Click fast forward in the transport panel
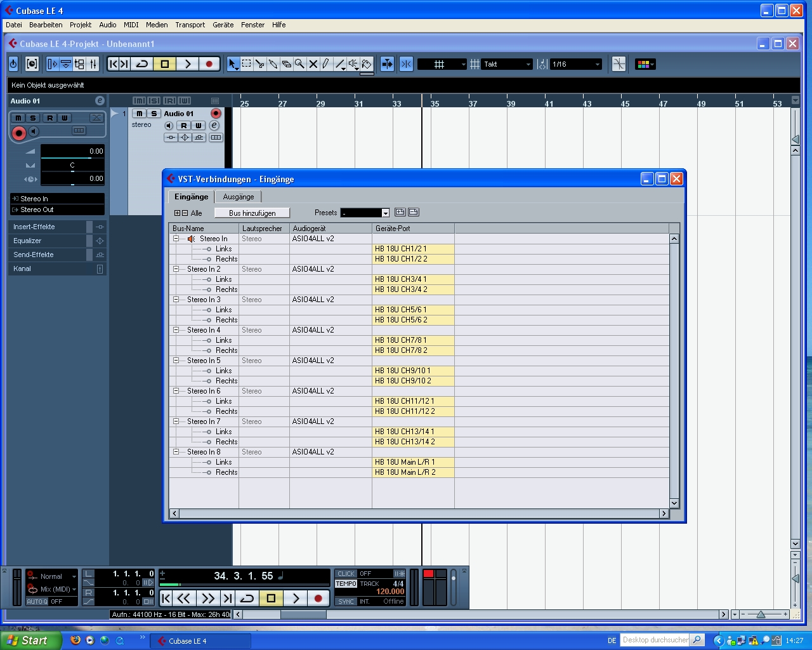 click(x=207, y=598)
